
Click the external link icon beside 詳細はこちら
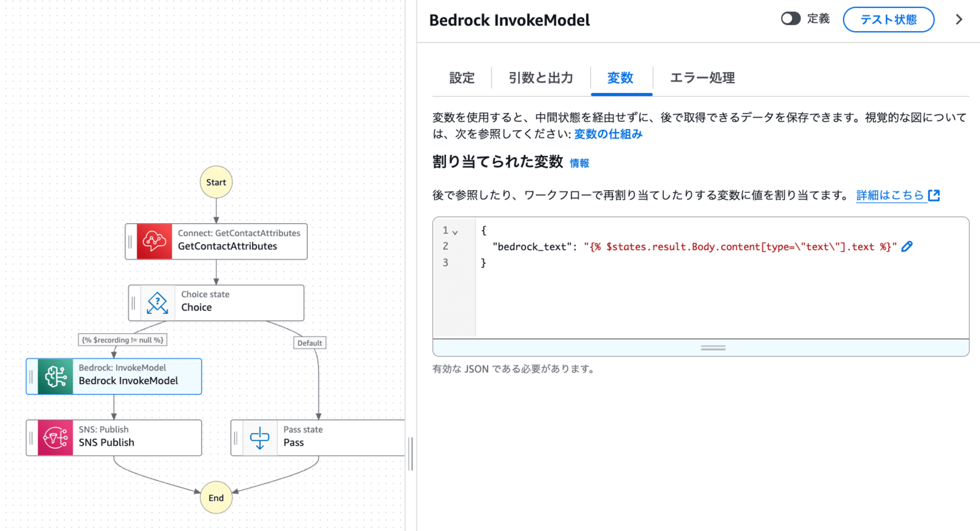coord(934,195)
